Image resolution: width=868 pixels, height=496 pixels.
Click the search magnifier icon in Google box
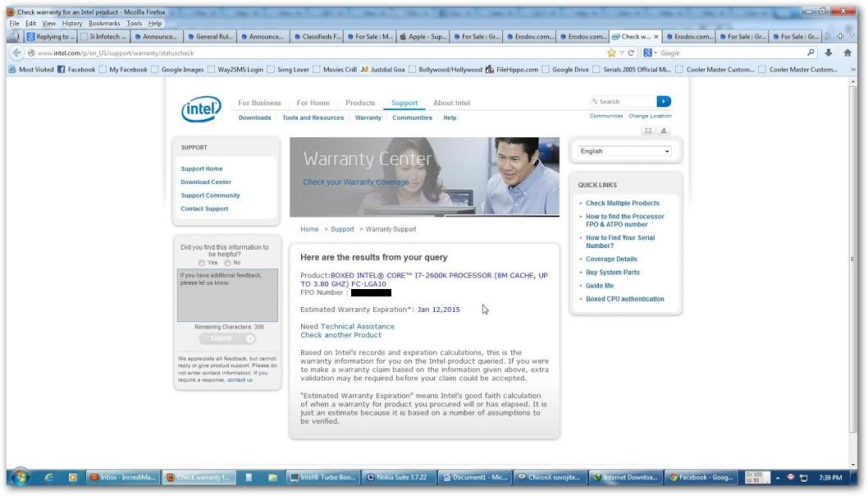pos(811,53)
